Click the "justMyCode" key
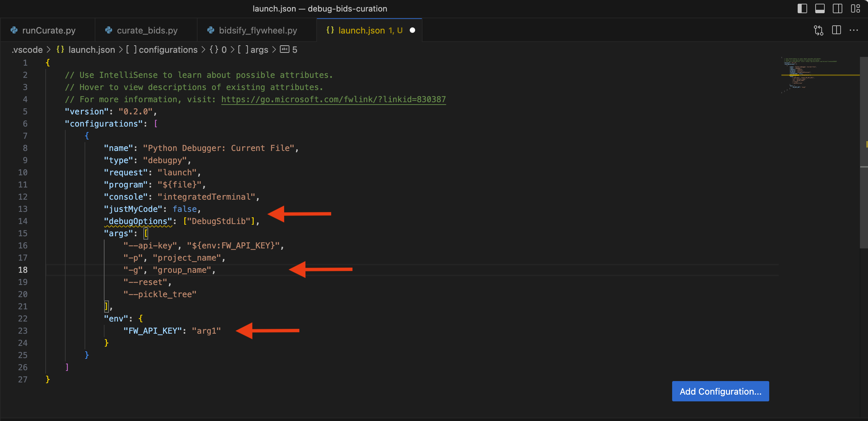Screen dimensions: 868x421 point(133,209)
